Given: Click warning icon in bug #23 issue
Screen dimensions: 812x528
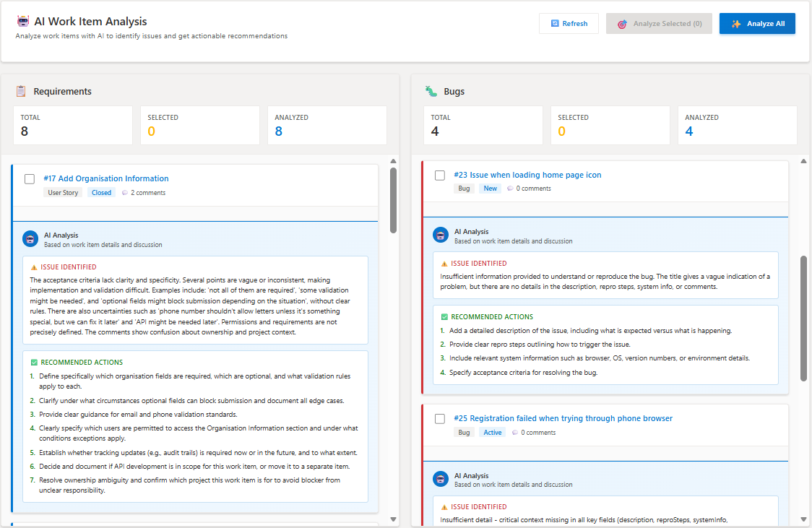Looking at the screenshot, I should (444, 264).
